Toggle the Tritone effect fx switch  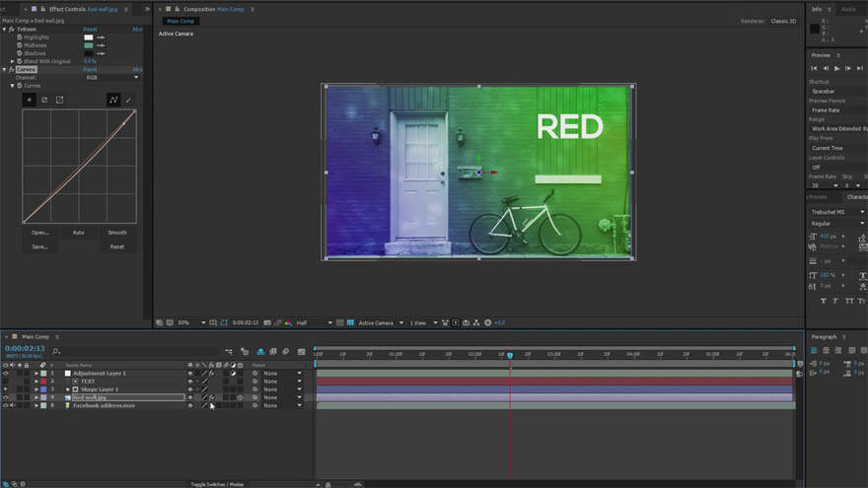(x=11, y=29)
